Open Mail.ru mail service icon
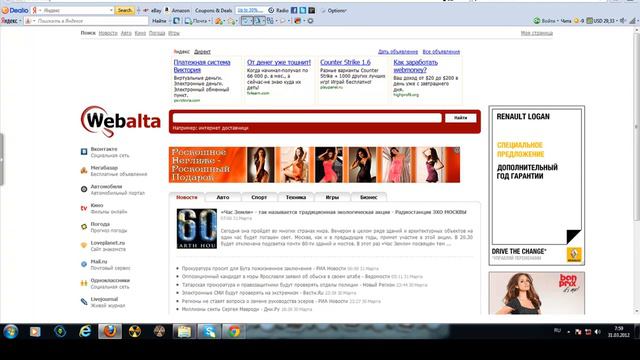 (84, 264)
